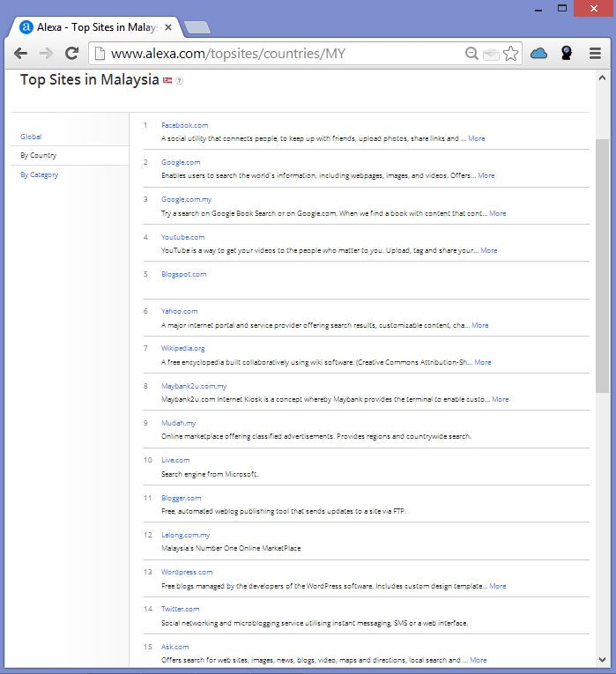Screen dimensions: 616x674
Task: Open the Mudah.my link
Action: tap(178, 423)
